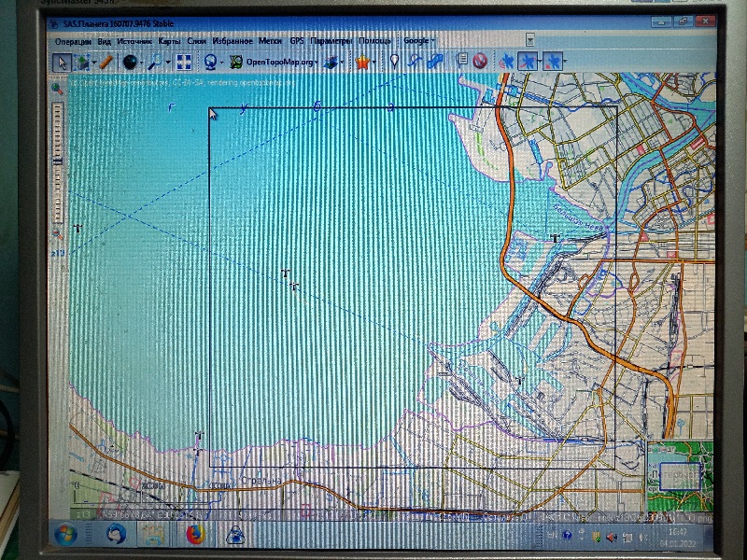Toggle the last GPS follow-position button
747x560 pixels.
click(x=553, y=62)
